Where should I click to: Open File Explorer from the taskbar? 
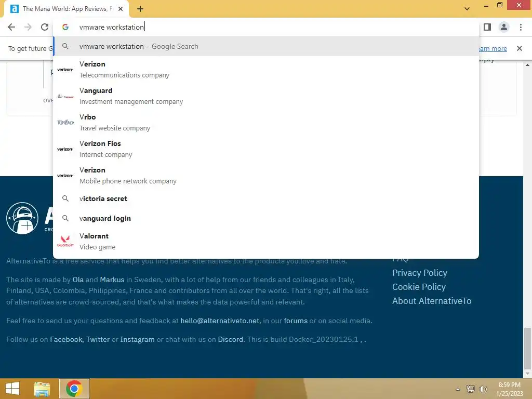[42, 389]
